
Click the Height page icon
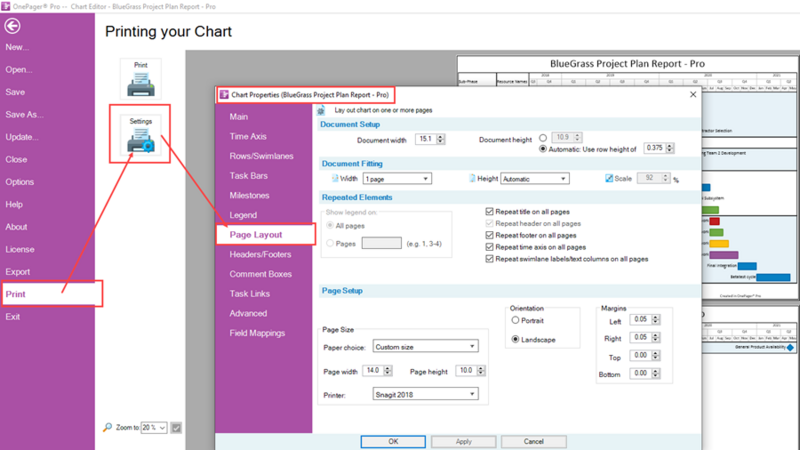(472, 179)
